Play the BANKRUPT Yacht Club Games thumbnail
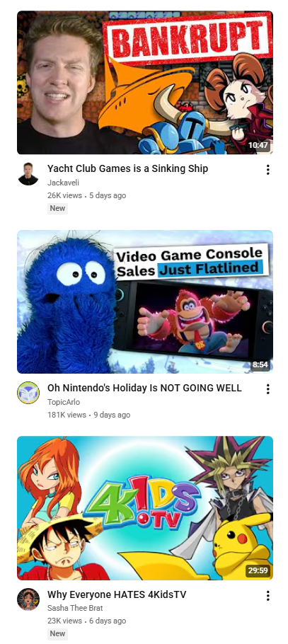288x644 pixels. pos(145,83)
